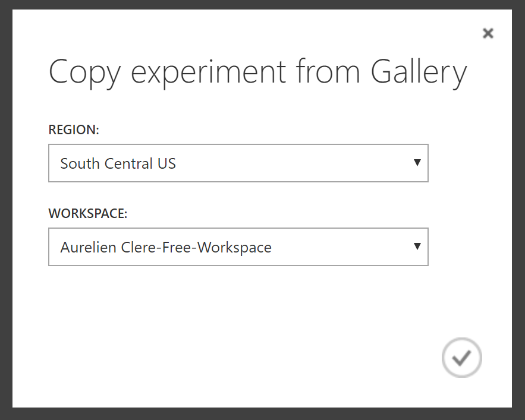Open the Region dropdown list
The width and height of the screenshot is (525, 420).
pos(238,163)
